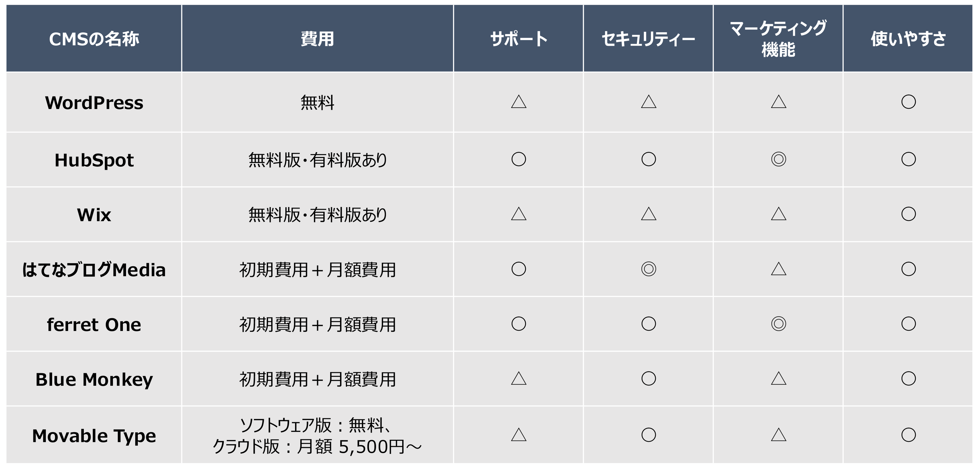The width and height of the screenshot is (980, 467).
Task: Select the CMSの名称 column header
Action: tap(94, 38)
